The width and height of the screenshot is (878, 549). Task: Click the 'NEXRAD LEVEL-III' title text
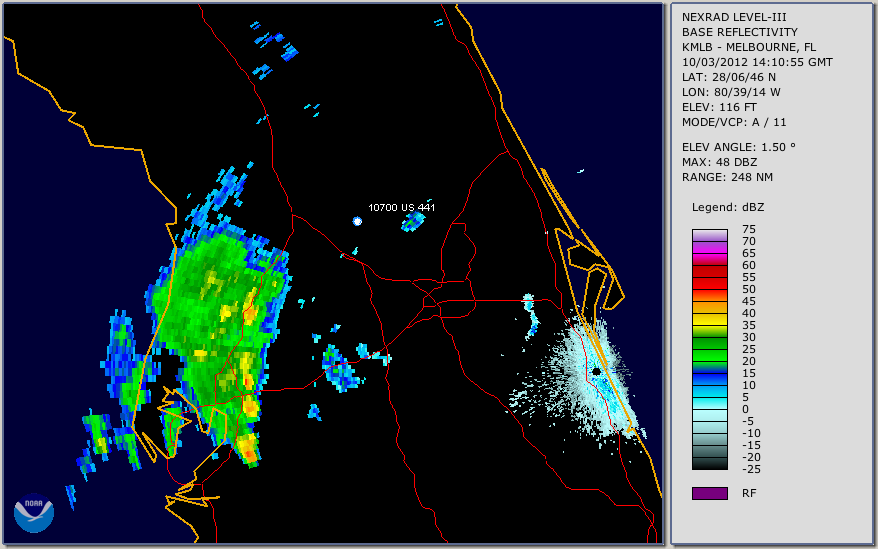coord(734,17)
